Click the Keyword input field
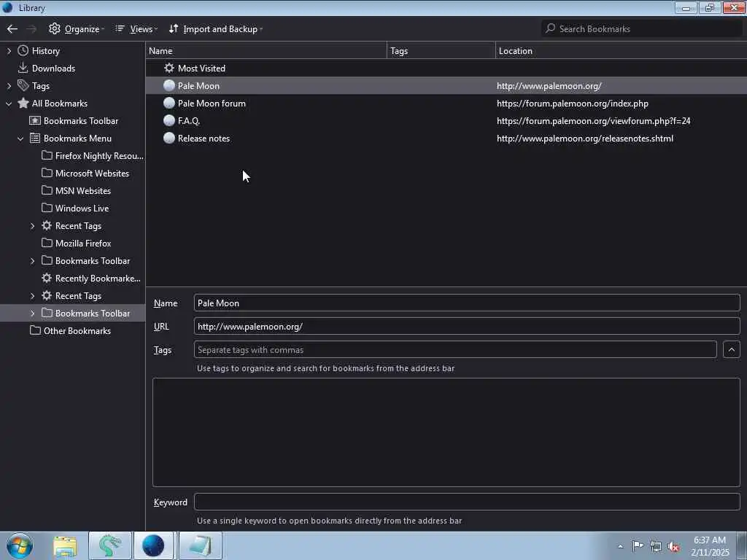747x560 pixels. coord(467,502)
